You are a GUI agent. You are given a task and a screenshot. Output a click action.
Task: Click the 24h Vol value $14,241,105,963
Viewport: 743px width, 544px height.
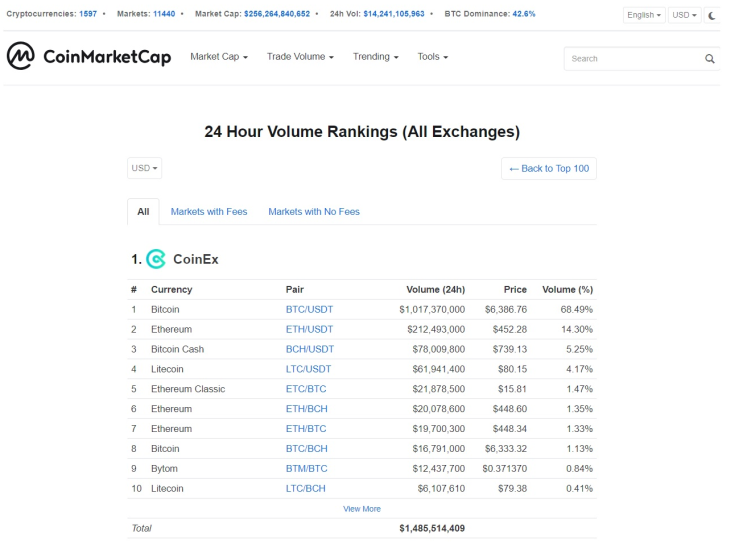tap(394, 14)
